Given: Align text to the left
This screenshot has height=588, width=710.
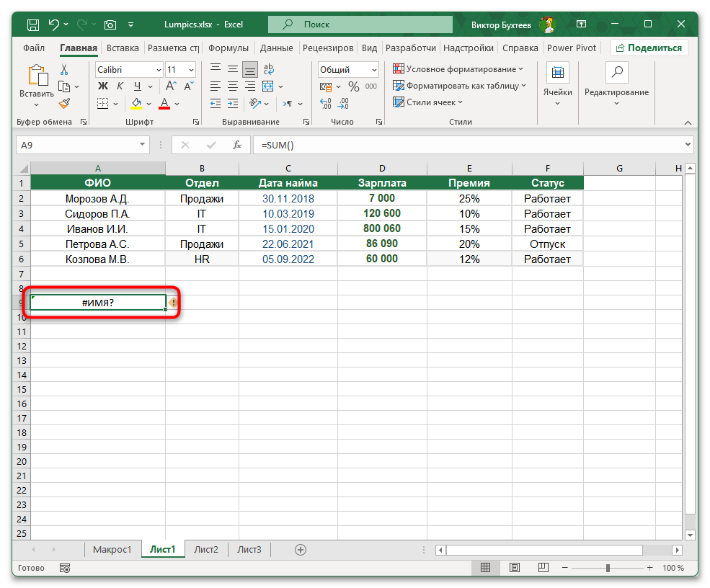Looking at the screenshot, I should 216,86.
